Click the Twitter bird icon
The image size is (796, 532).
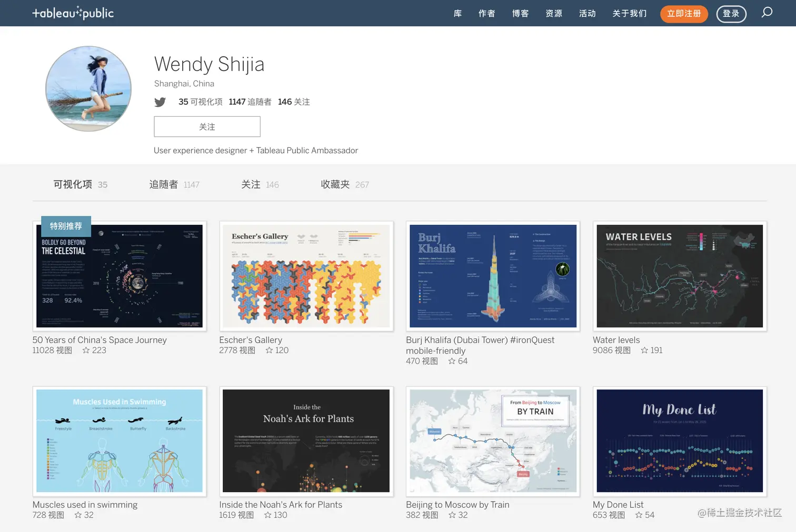point(160,102)
